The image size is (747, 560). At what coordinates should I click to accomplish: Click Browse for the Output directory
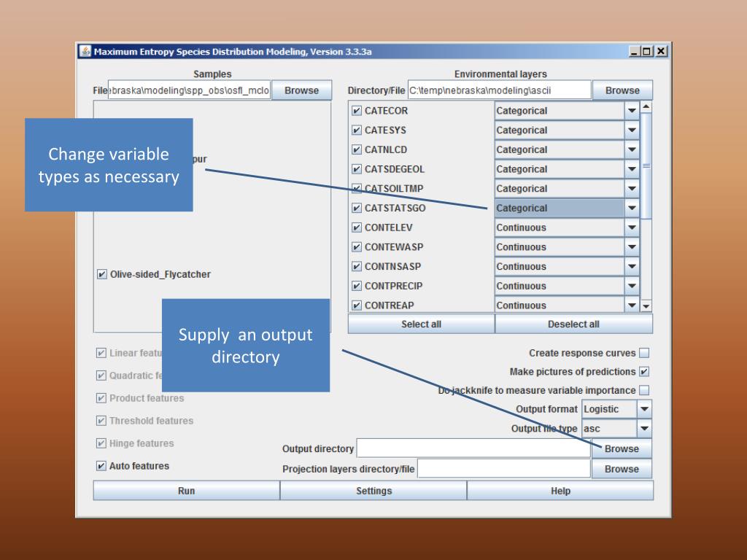(622, 448)
